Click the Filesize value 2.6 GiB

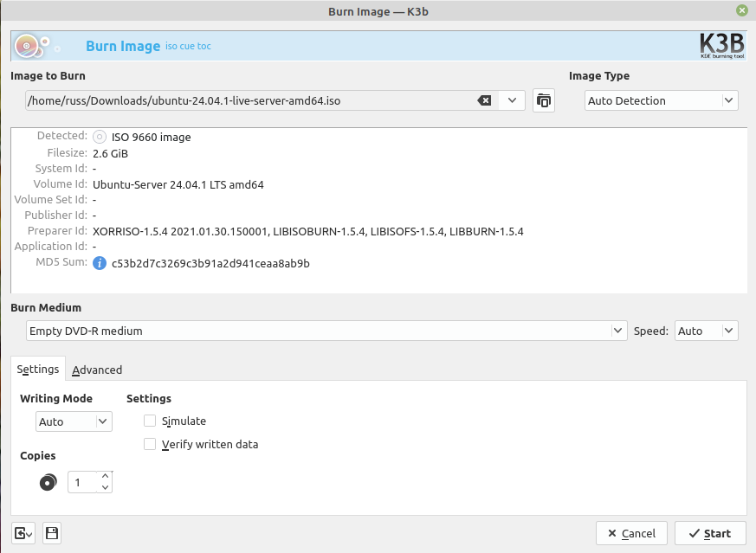[110, 154]
